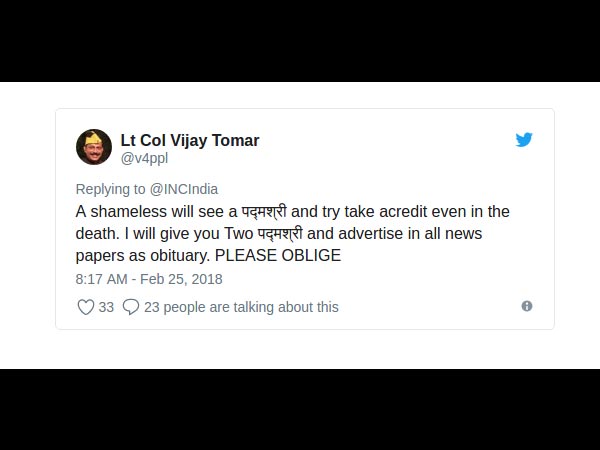The height and width of the screenshot is (450, 600).
Task: Click the Twitter bird logo
Action: tap(524, 140)
